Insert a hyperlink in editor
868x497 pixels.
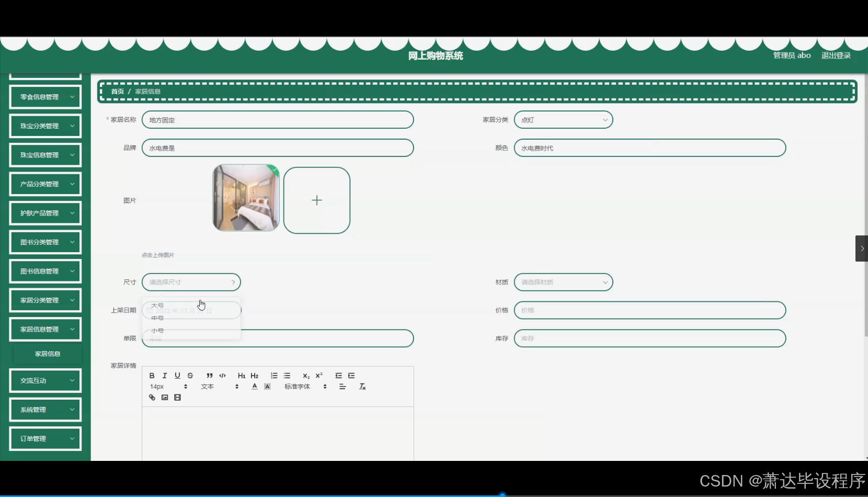click(152, 398)
